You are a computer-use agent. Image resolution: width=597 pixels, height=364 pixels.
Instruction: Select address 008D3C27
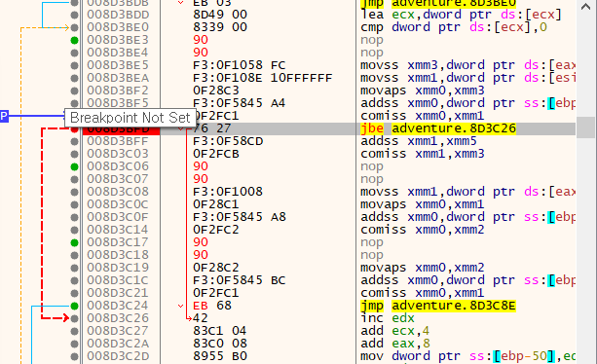pyautogui.click(x=118, y=331)
